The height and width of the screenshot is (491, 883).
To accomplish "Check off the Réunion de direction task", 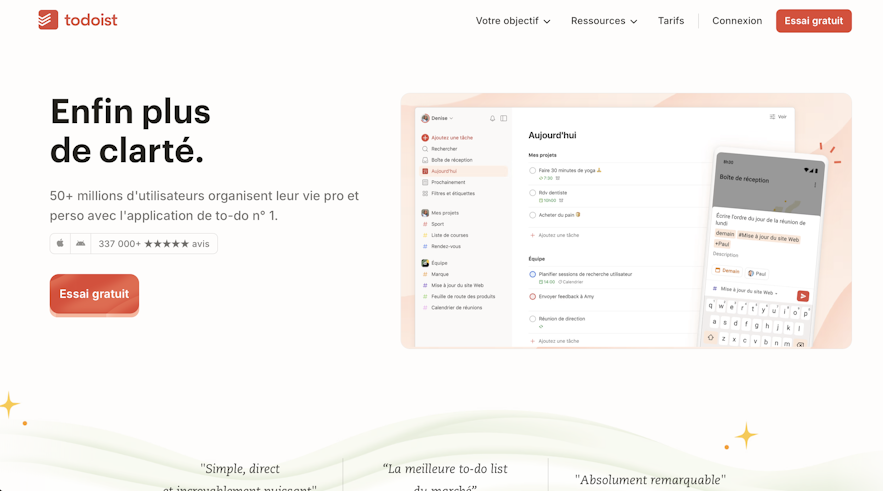I will 532,319.
